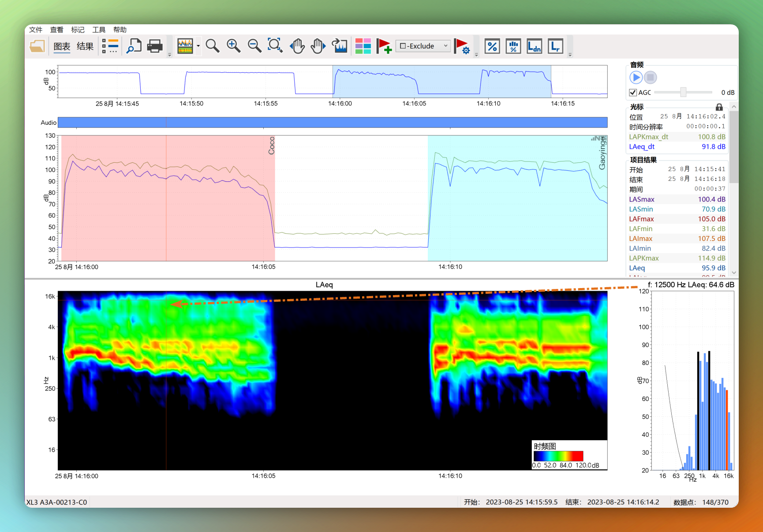This screenshot has height=532, width=763.
Task: Switch to the 结果 view
Action: [x=85, y=46]
